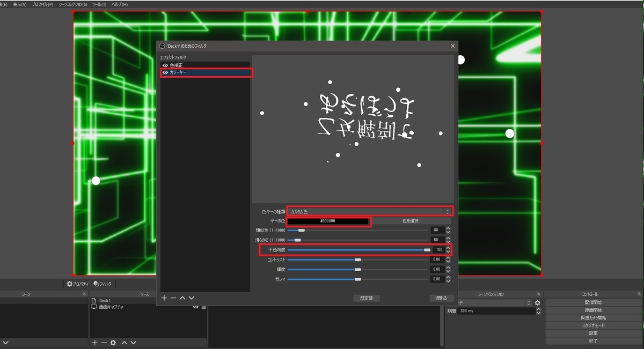Image resolution: width=644 pixels, height=349 pixels.
Task: Decrease 輝度 value with the down arrow
Action: (x=448, y=271)
